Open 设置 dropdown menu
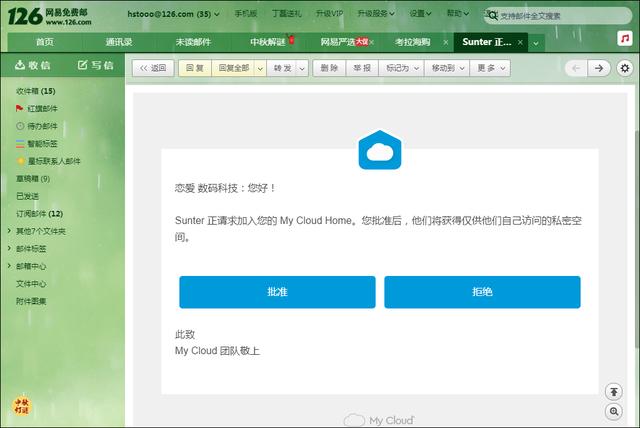Viewport: 640px width, 428px height. click(420, 13)
